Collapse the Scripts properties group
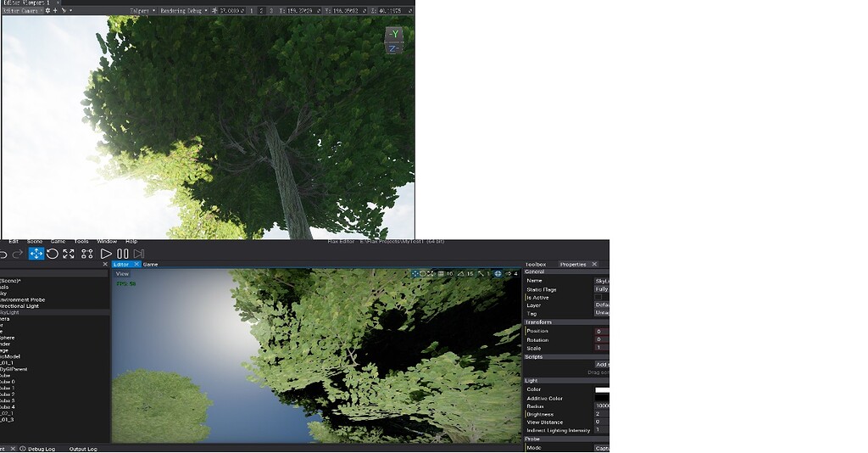 coord(566,357)
